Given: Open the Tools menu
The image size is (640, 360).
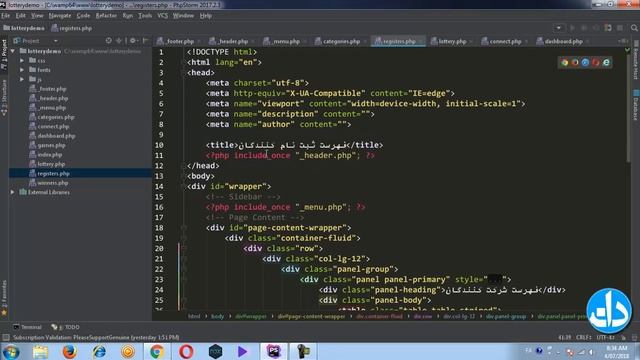Looking at the screenshot, I should (x=145, y=16).
